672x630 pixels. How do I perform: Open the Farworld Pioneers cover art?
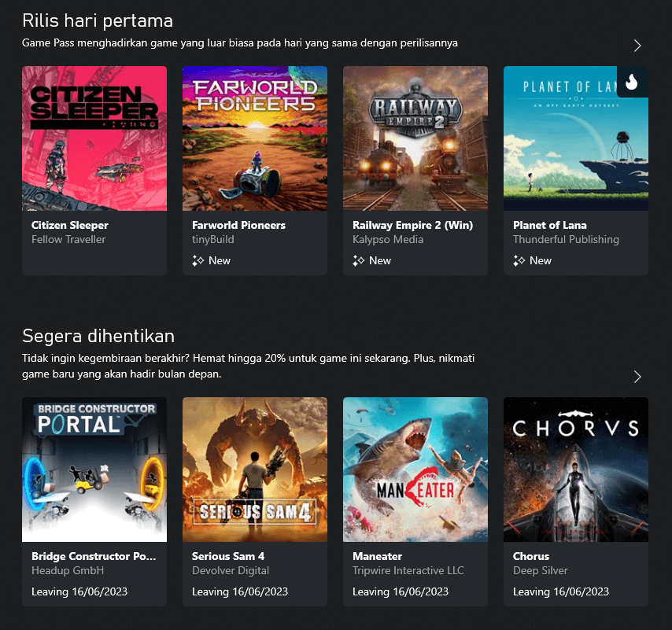(255, 138)
